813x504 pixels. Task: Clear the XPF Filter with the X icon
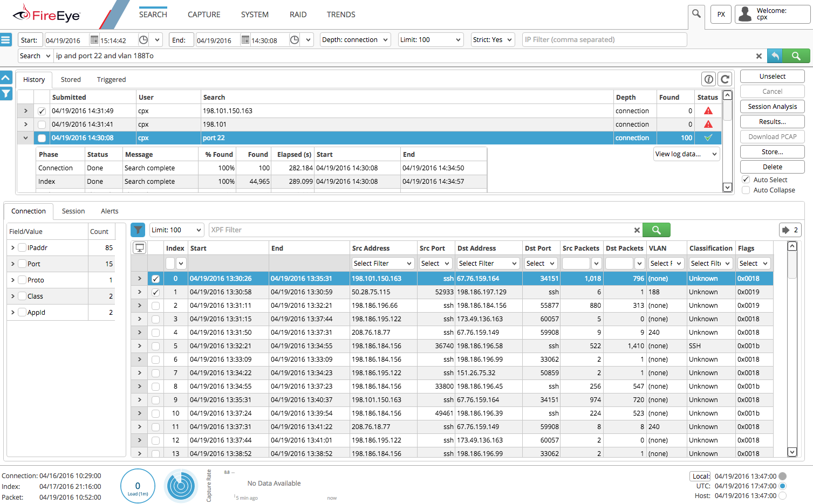(637, 230)
